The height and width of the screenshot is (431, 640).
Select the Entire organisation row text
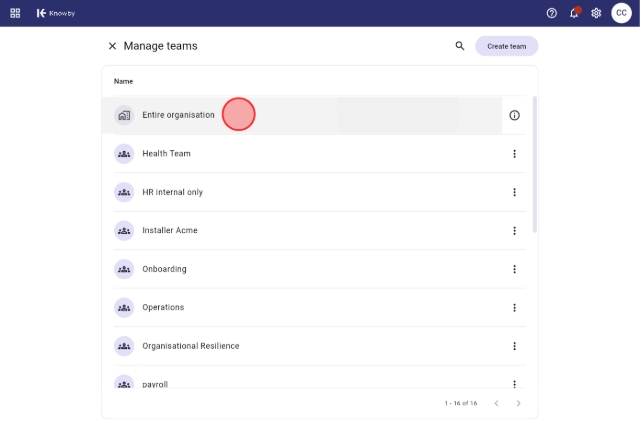(x=178, y=115)
